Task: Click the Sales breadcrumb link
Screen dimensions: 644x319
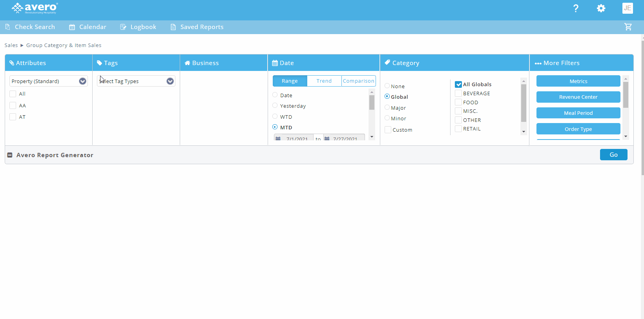Action: pyautogui.click(x=11, y=45)
